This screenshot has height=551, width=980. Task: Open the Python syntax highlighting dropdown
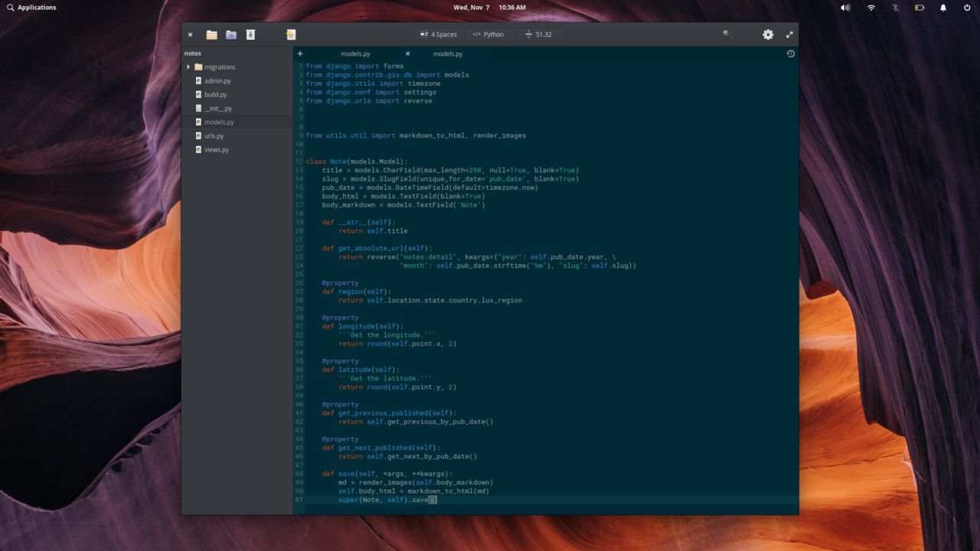pyautogui.click(x=488, y=34)
